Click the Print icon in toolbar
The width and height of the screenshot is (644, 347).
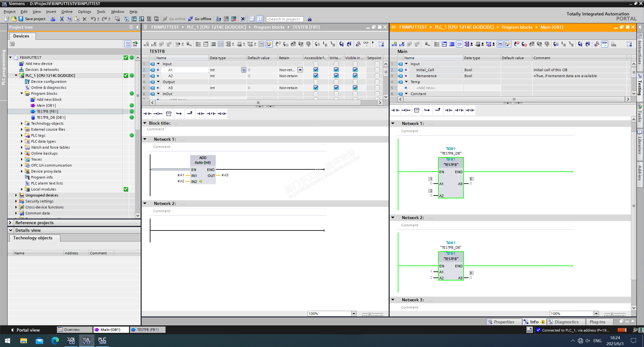click(x=53, y=19)
